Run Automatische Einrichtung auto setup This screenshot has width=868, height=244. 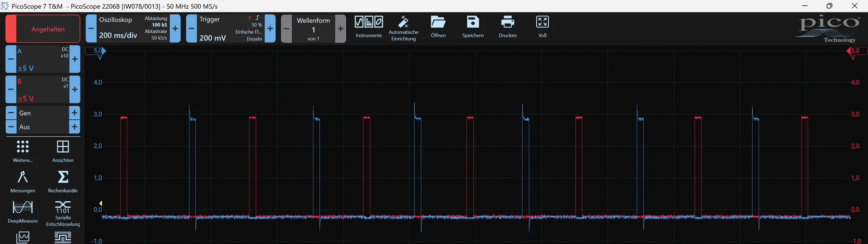tap(404, 28)
